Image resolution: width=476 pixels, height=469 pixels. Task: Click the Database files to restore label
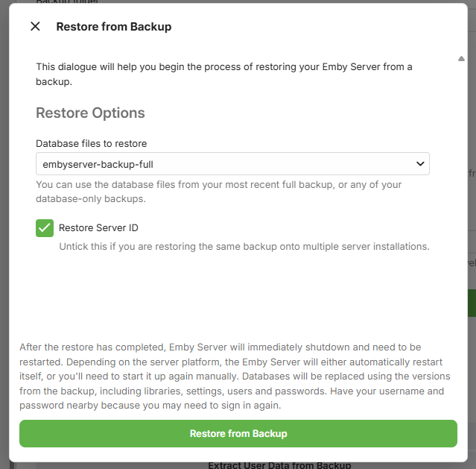point(92,143)
